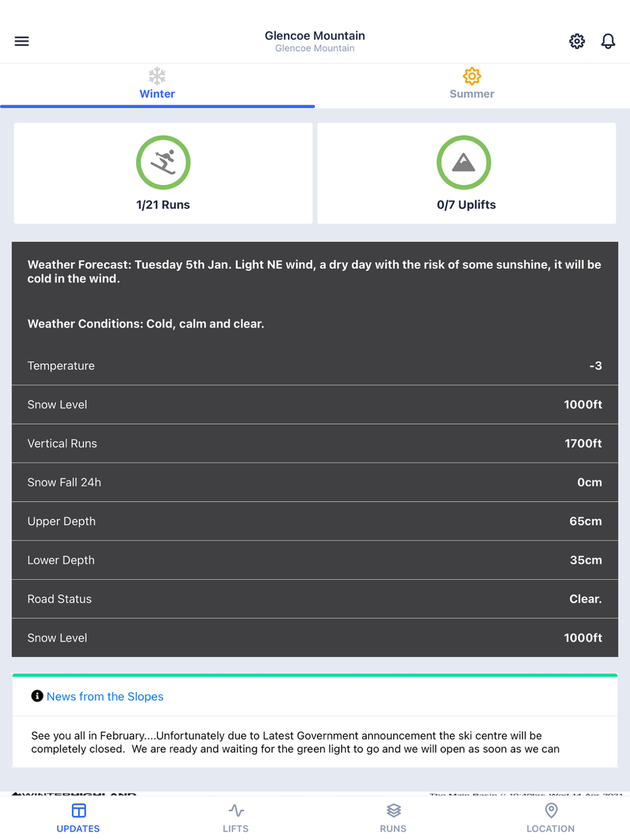Go to the Runs bottom tab
The height and width of the screenshot is (840, 630).
coord(393,818)
